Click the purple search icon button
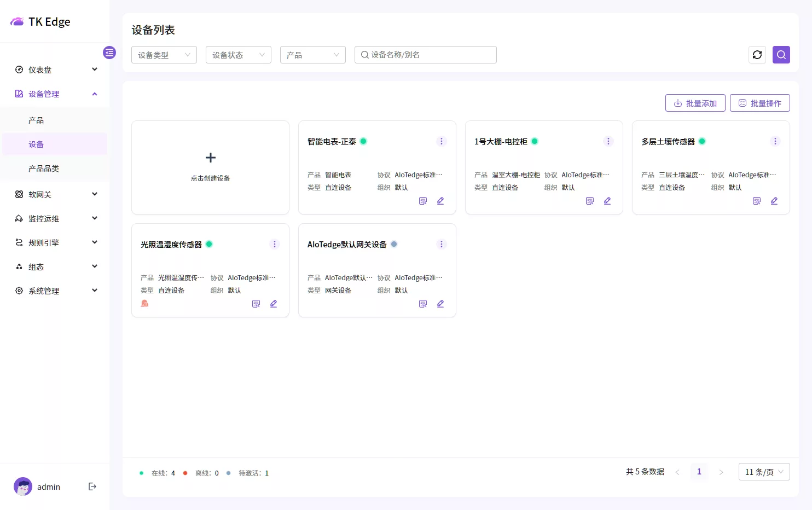Screen dimensions: 812x510 781,55
